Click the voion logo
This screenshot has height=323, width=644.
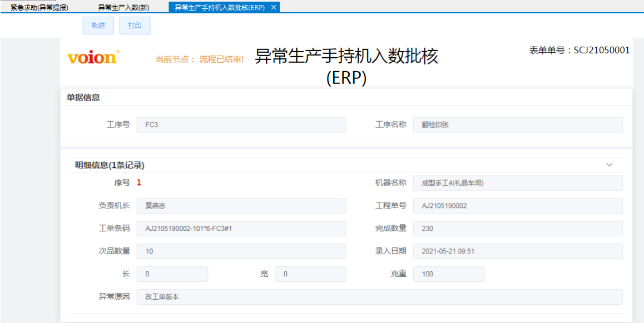click(93, 57)
